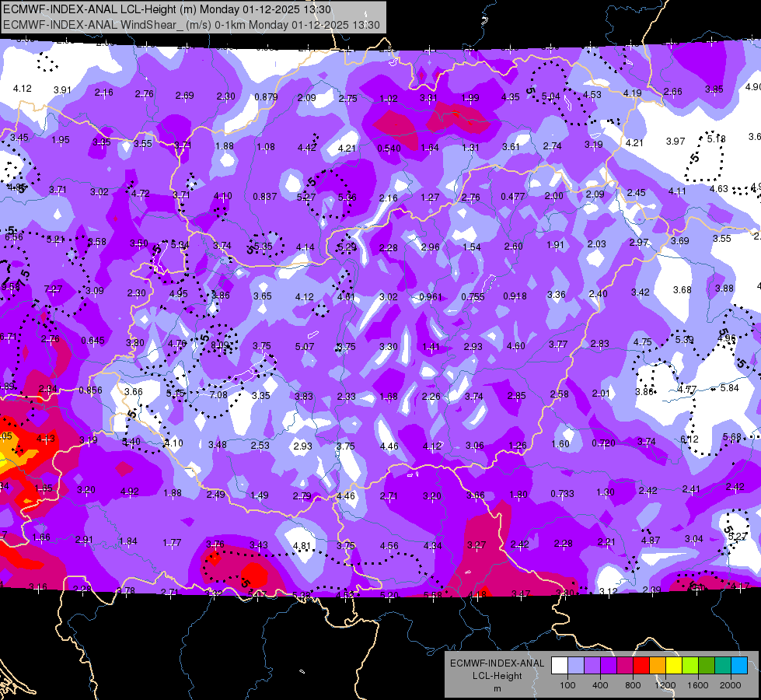Click the wind shear value 0.961
Image resolution: width=761 pixels, height=700 pixels.
pos(431,297)
